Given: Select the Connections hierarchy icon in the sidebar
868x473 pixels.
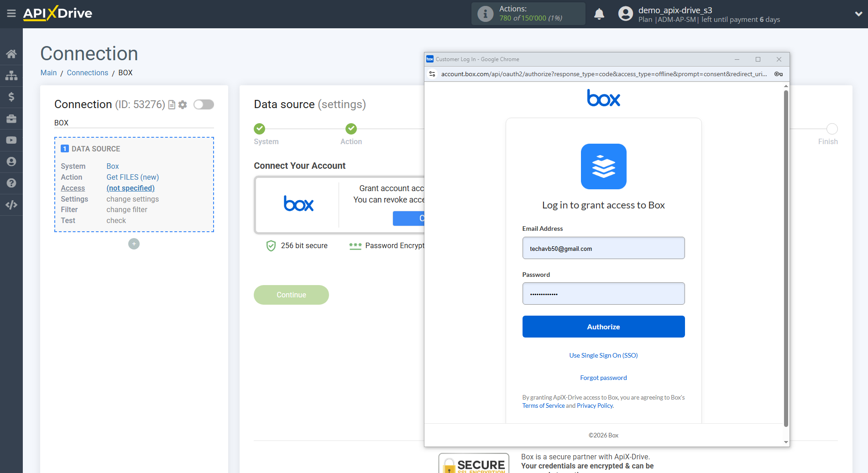Looking at the screenshot, I should click(x=11, y=75).
